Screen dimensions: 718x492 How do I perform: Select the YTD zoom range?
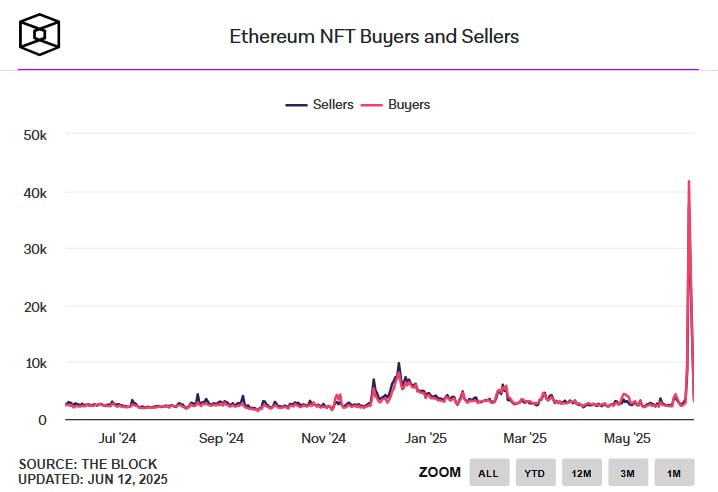[x=534, y=472]
